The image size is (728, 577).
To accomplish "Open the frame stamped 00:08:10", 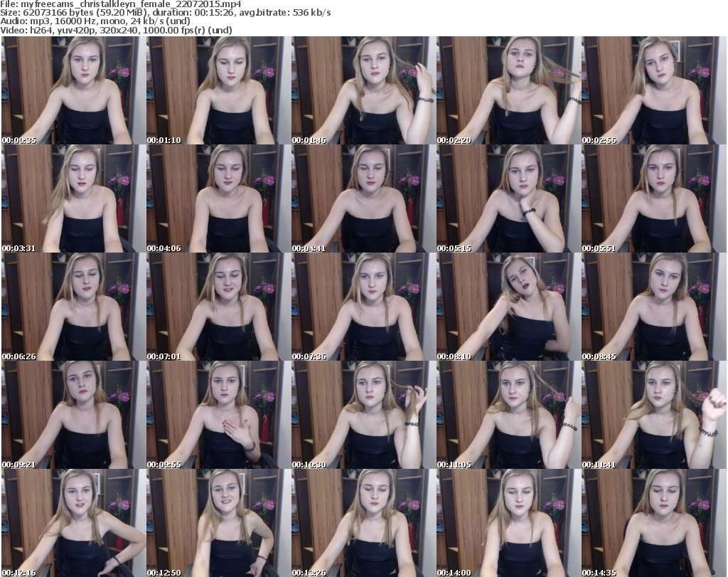I will pos(508,307).
